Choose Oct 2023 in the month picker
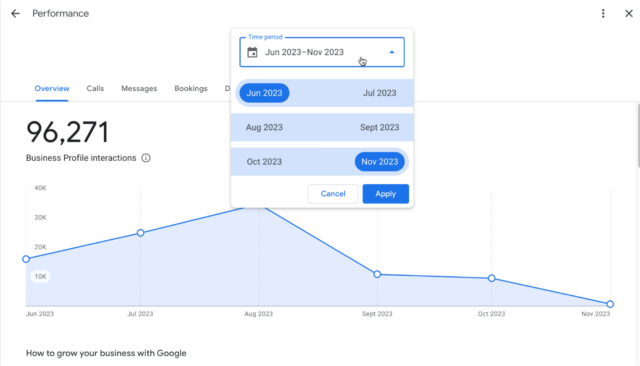Viewport: 640px width, 366px height. [x=264, y=162]
